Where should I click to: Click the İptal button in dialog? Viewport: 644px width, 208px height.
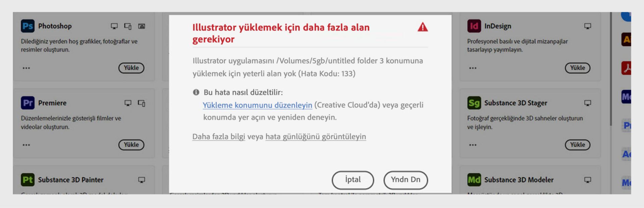pos(353,180)
